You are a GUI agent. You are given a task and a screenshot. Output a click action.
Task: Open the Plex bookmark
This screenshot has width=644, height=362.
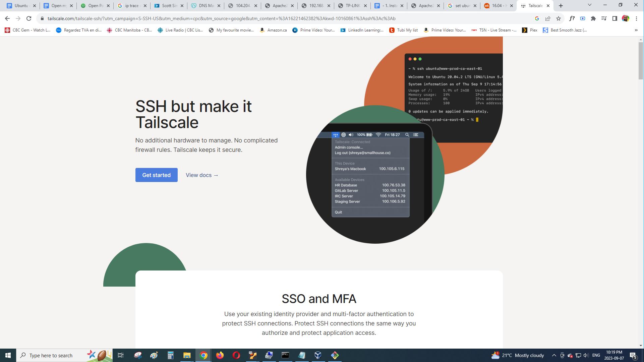530,30
